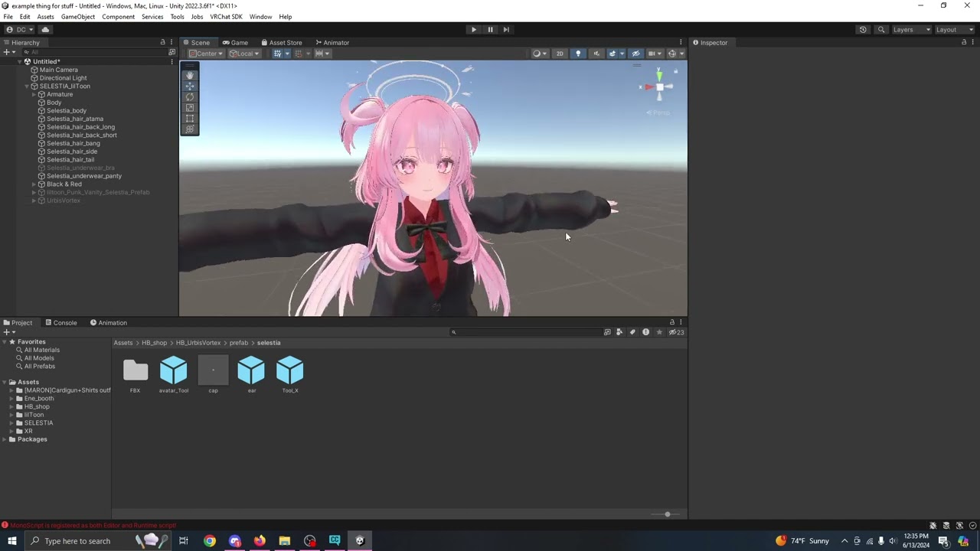Click the Play button
Viewport: 980px width, 551px height.
click(x=473, y=30)
